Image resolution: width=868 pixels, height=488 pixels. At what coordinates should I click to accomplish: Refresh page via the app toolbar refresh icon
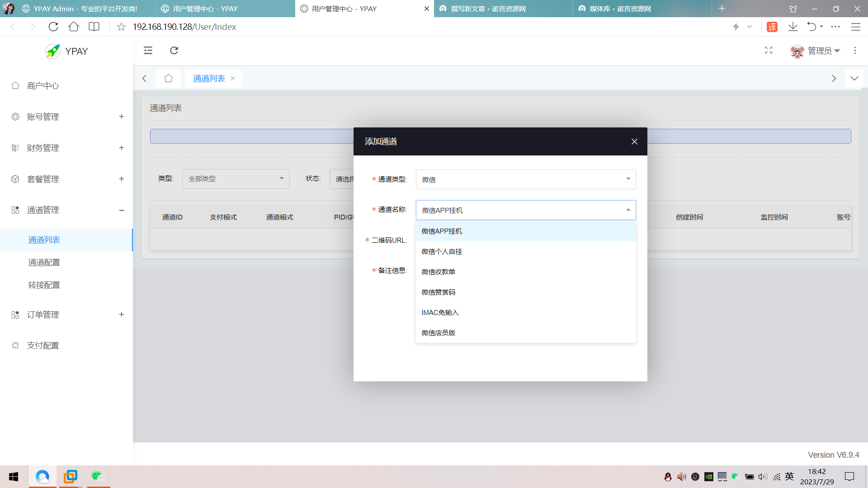point(174,51)
